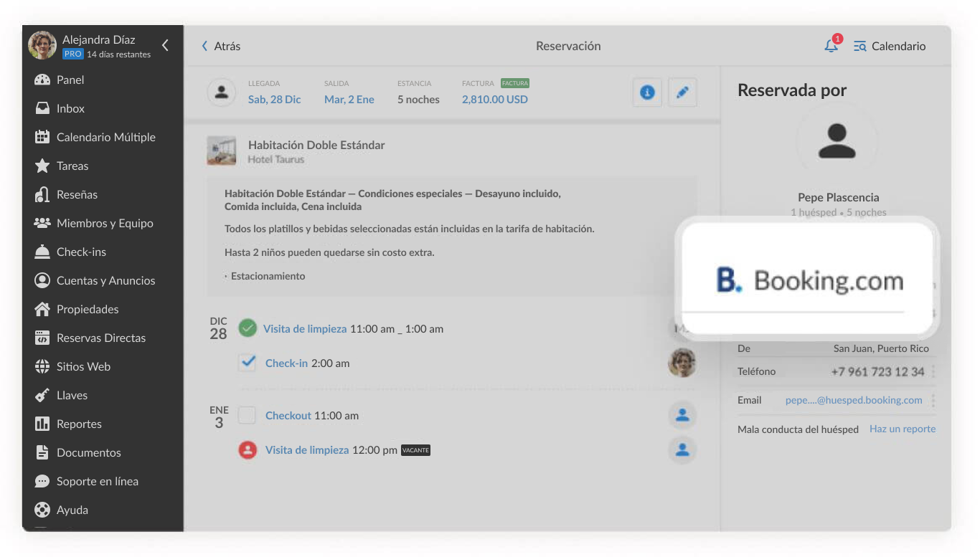Open Dec 28 Visita de limpieza link
Viewport: 980px width, 557px height.
pyautogui.click(x=305, y=329)
